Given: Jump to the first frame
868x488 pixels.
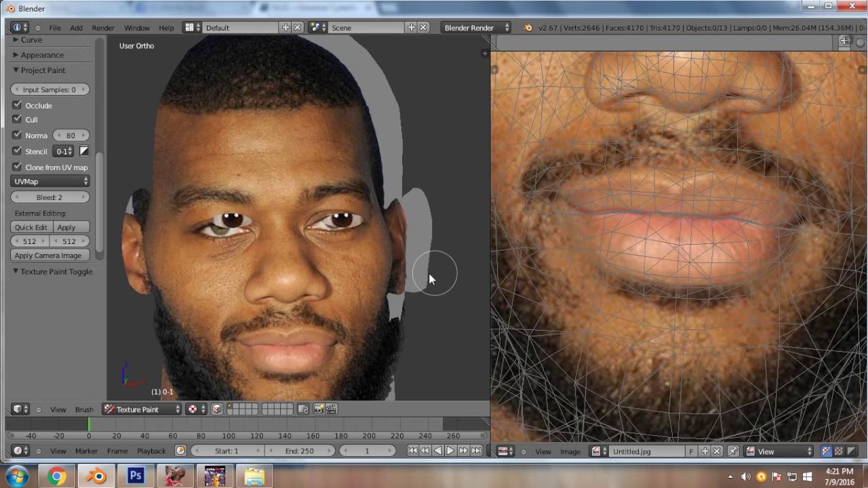Looking at the screenshot, I should [x=412, y=451].
